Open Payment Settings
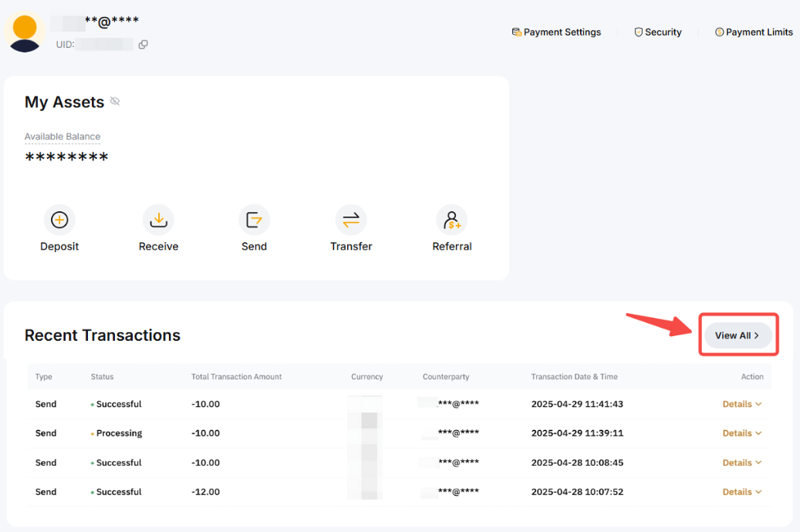 [556, 32]
